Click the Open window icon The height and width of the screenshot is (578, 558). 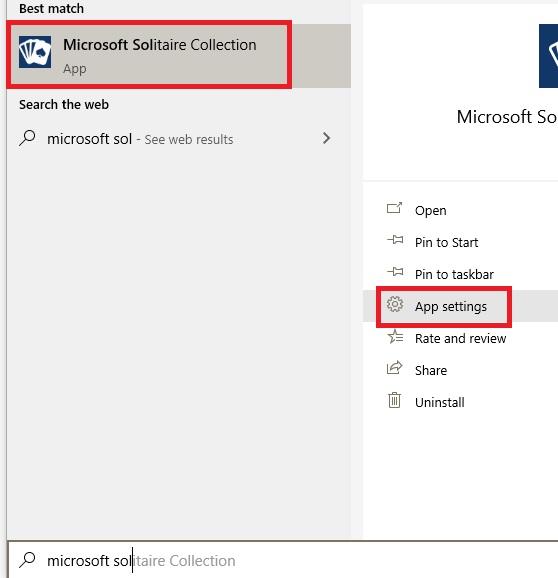(394, 208)
